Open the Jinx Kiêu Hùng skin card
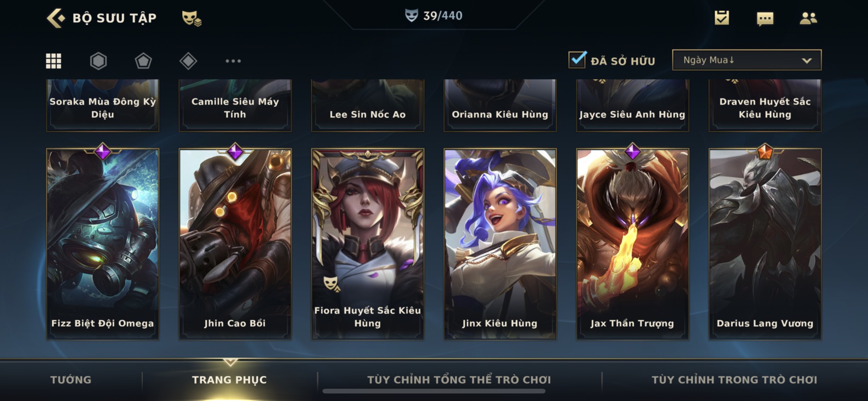The image size is (868, 401). coord(500,244)
